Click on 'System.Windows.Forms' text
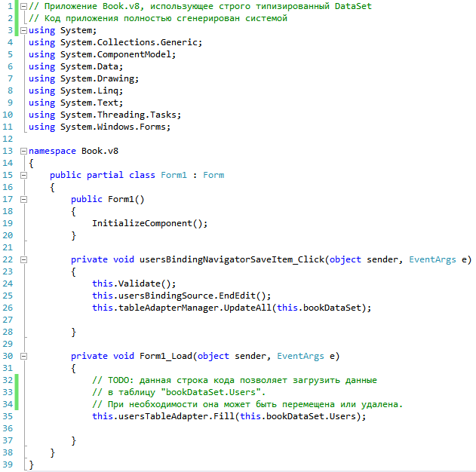Viewport: 476px width, 472px height. (113, 127)
